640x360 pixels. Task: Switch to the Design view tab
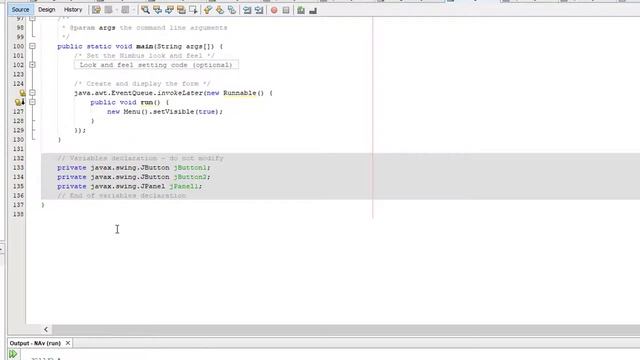47,9
